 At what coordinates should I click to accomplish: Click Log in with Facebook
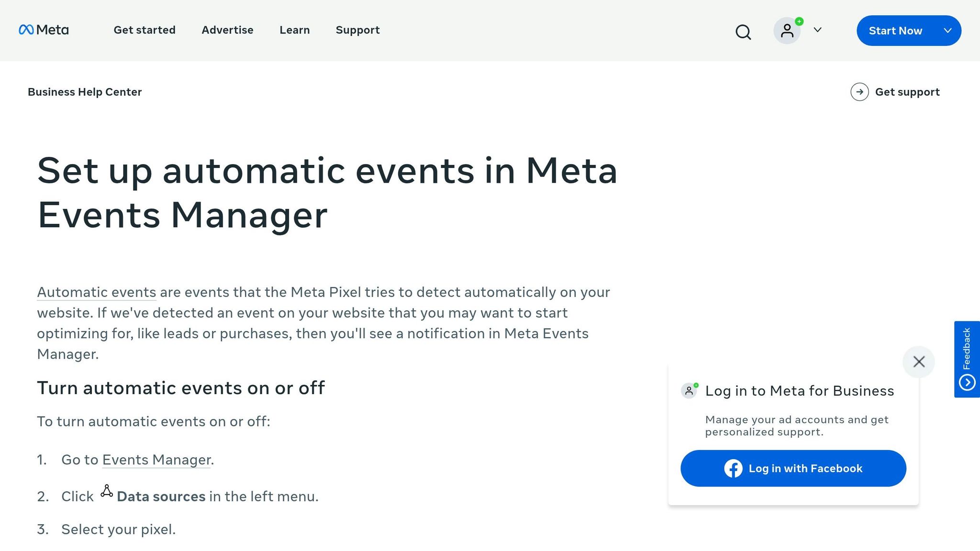click(x=792, y=468)
